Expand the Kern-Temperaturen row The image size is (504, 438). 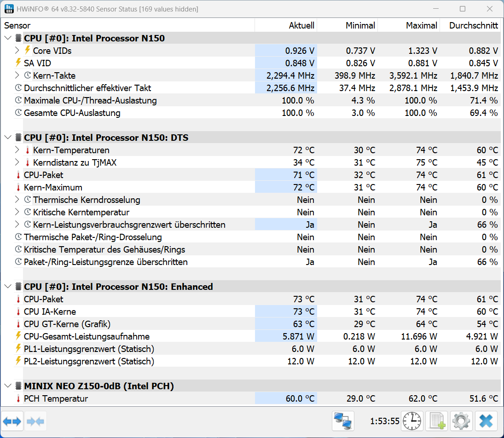click(x=17, y=150)
